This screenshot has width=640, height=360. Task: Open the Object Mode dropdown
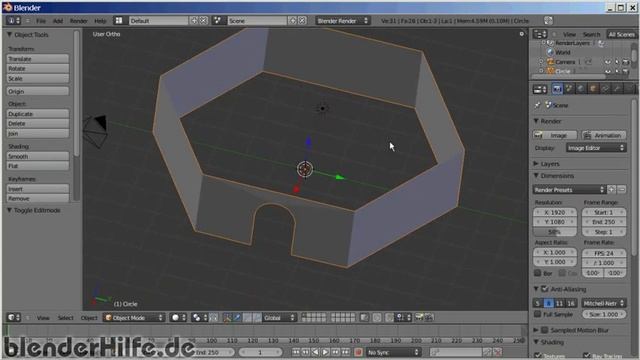[x=134, y=318]
